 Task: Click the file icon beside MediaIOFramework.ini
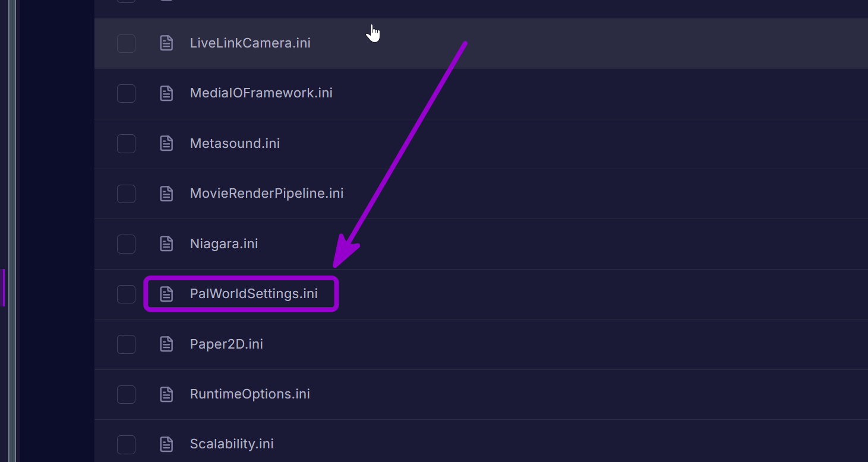pos(166,93)
